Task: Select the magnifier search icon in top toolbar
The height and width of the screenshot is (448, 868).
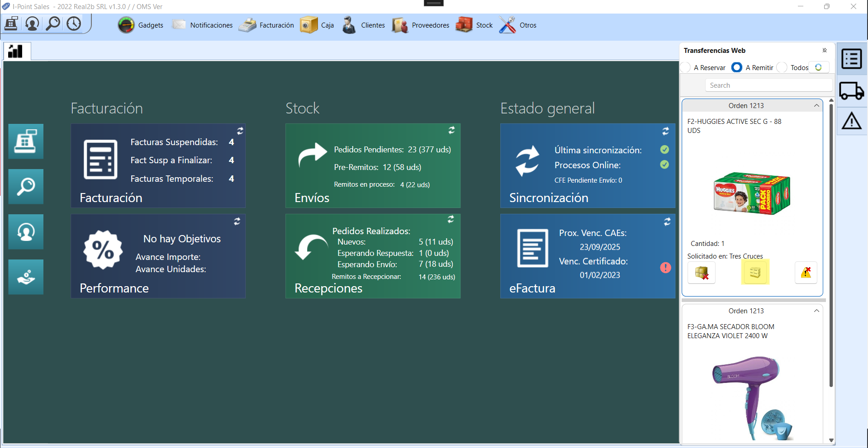Action: point(53,24)
